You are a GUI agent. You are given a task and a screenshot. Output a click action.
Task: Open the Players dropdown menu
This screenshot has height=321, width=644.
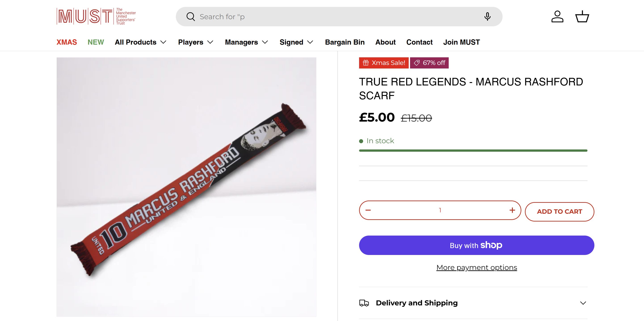[196, 42]
